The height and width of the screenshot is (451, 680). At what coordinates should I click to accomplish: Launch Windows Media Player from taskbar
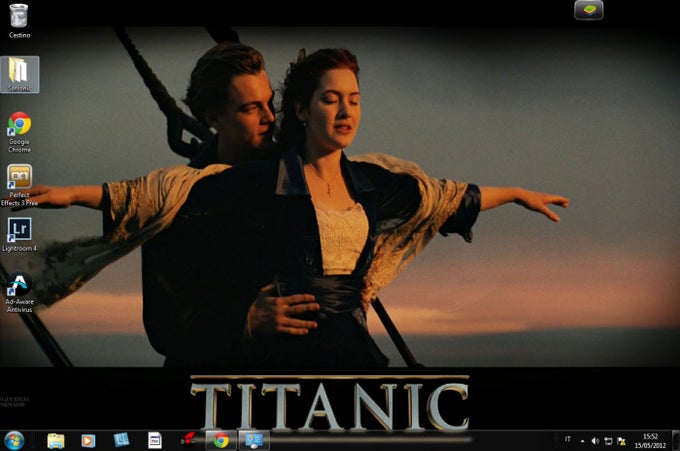click(x=88, y=441)
